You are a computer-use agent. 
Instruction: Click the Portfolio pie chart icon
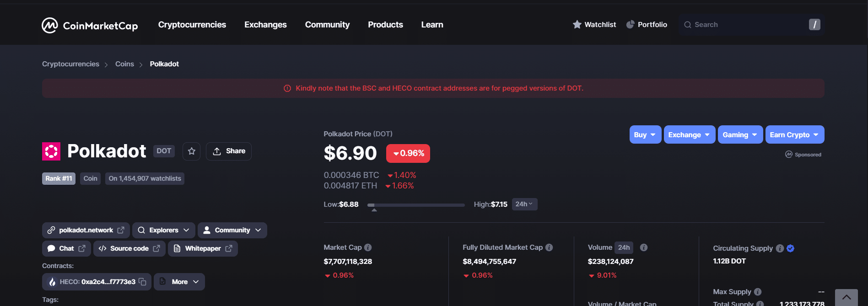click(x=630, y=25)
